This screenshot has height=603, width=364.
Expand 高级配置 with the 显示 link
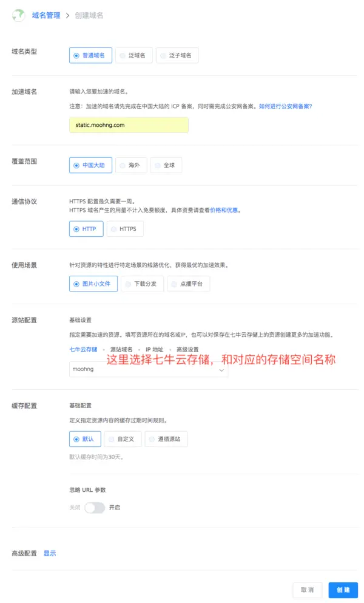50,553
